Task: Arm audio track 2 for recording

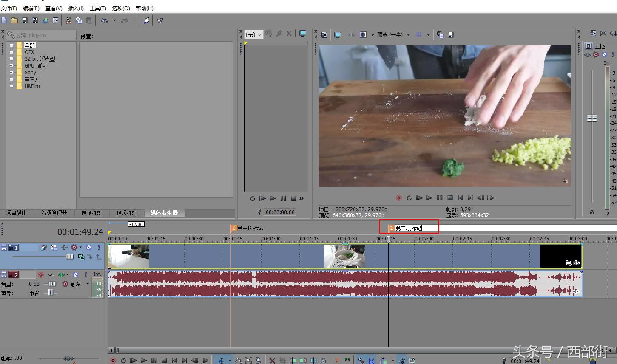Action: 41,275
